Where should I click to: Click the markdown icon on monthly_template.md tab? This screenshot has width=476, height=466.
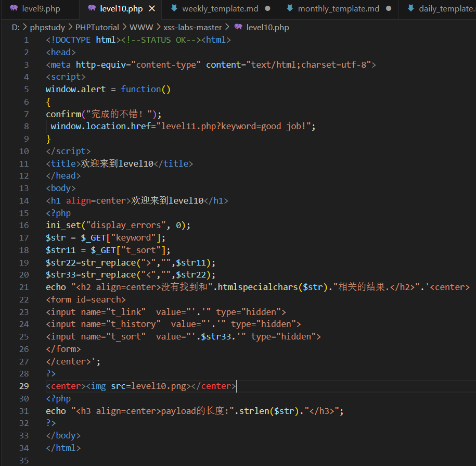pyautogui.click(x=290, y=8)
